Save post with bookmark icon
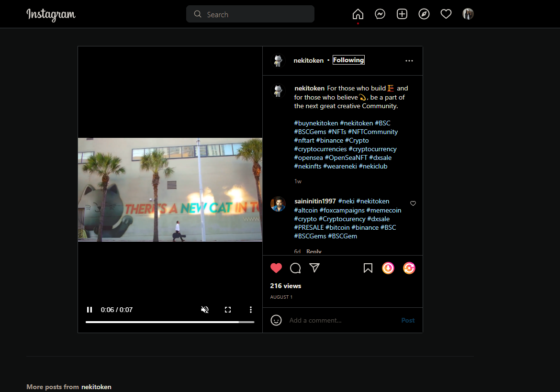 368,268
